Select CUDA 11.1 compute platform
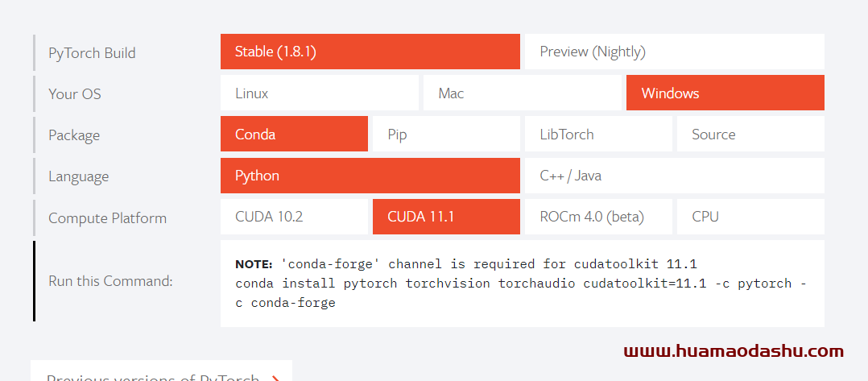The image size is (868, 381). pyautogui.click(x=446, y=217)
